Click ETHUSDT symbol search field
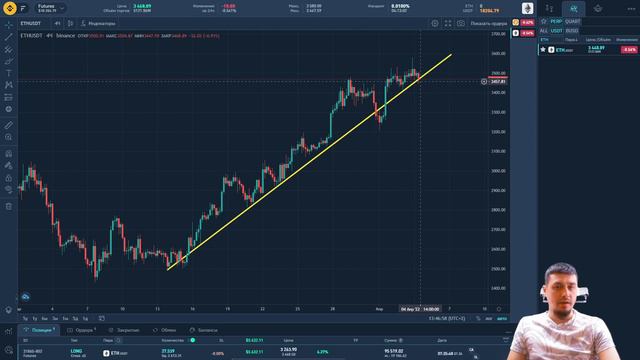This screenshot has height=360, width=640. (x=31, y=24)
